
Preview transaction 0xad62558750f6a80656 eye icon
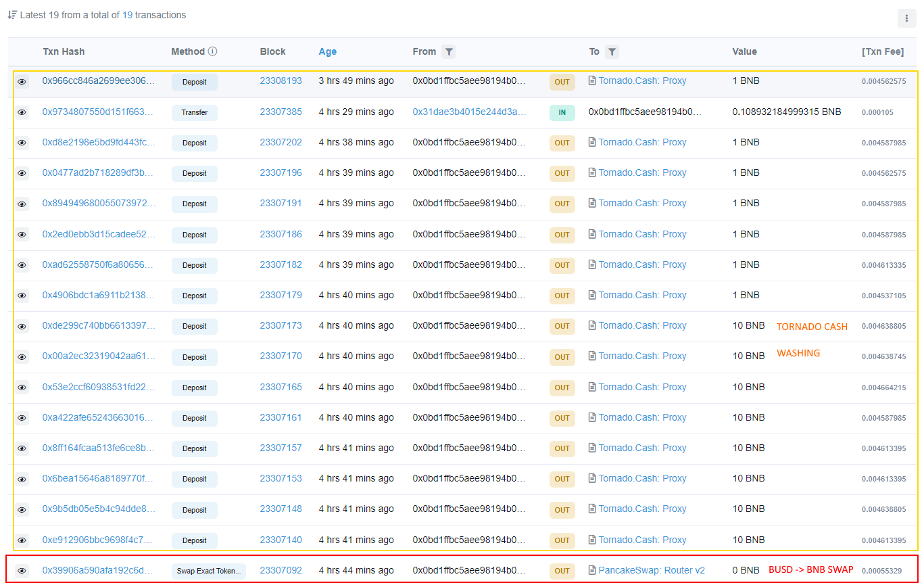(x=22, y=265)
